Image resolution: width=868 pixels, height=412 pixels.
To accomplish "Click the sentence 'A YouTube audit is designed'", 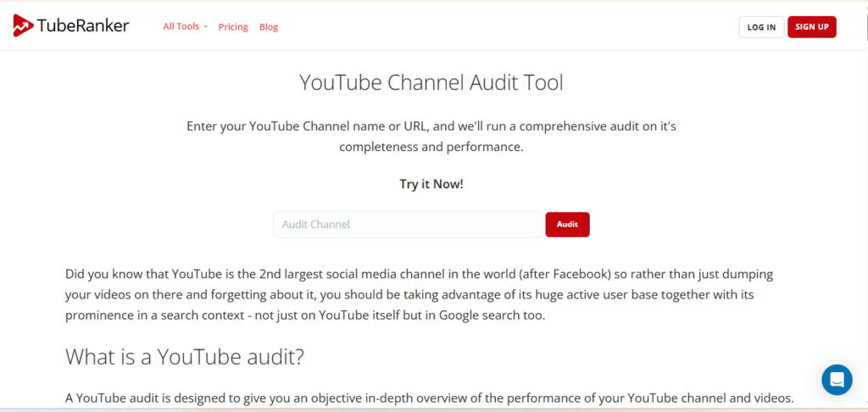I will [x=430, y=398].
